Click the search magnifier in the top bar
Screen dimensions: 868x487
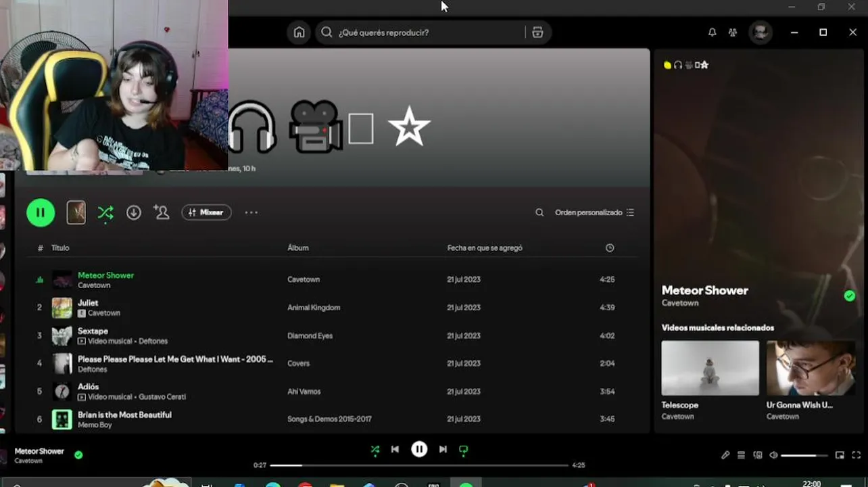click(x=327, y=32)
